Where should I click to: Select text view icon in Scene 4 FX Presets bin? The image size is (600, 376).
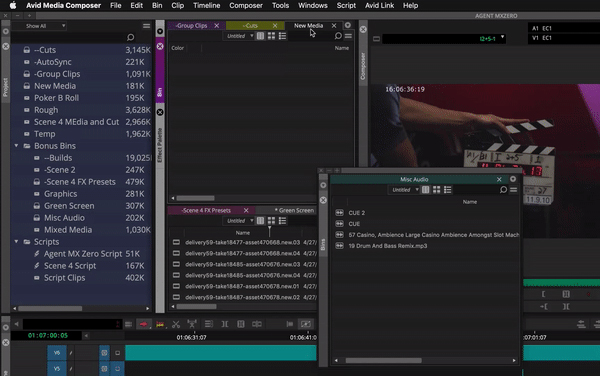(260, 221)
